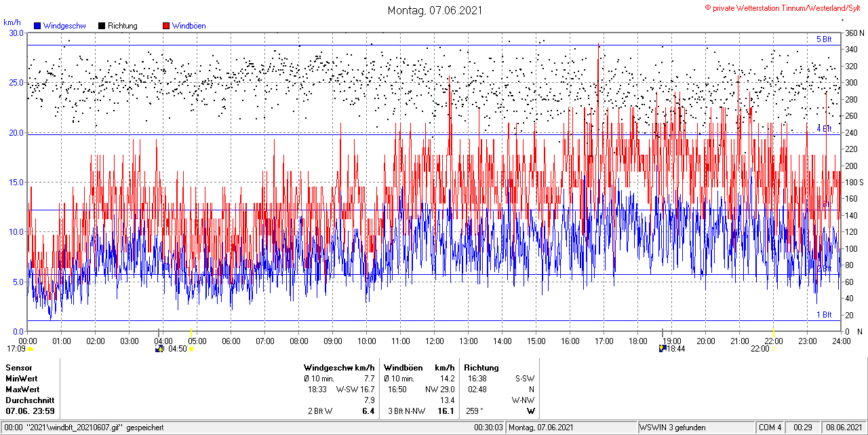Click the sunset icon next to 22:00
The height and width of the screenshot is (435, 868).
click(774, 349)
